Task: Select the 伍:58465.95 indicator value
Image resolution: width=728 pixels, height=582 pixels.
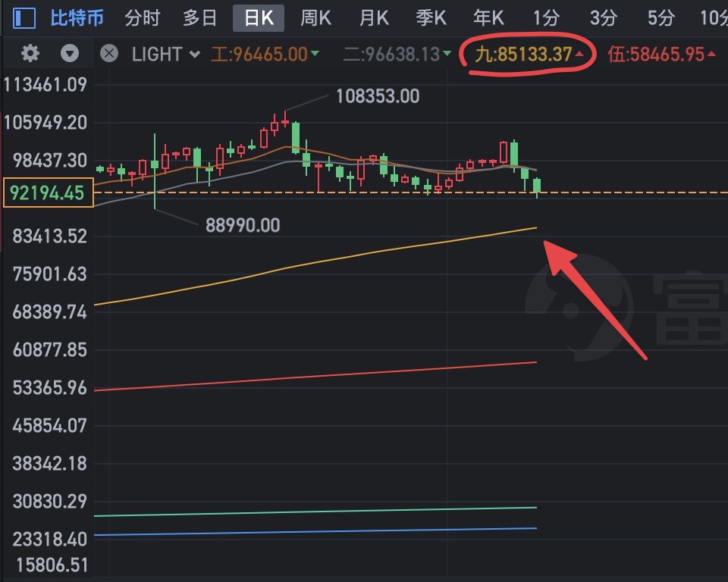Action: [661, 55]
